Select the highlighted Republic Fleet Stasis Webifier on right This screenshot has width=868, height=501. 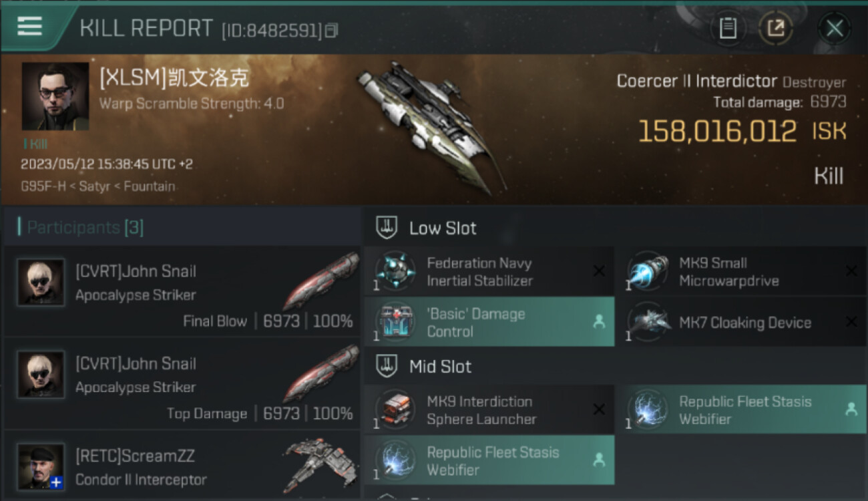point(741,409)
